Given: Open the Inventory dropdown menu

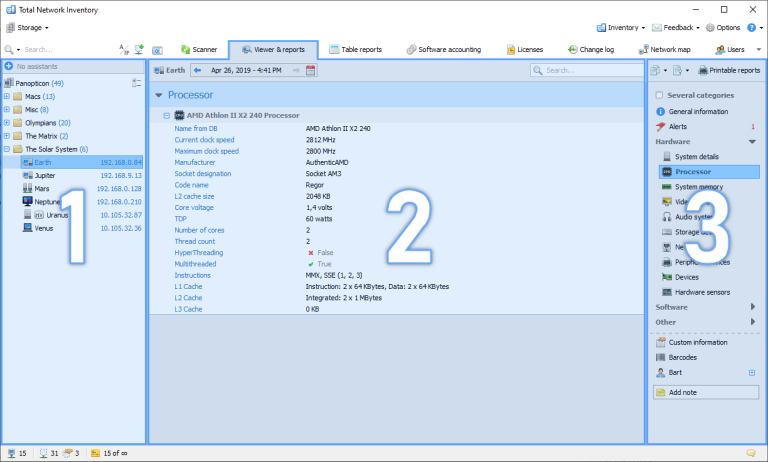Looking at the screenshot, I should pos(621,28).
